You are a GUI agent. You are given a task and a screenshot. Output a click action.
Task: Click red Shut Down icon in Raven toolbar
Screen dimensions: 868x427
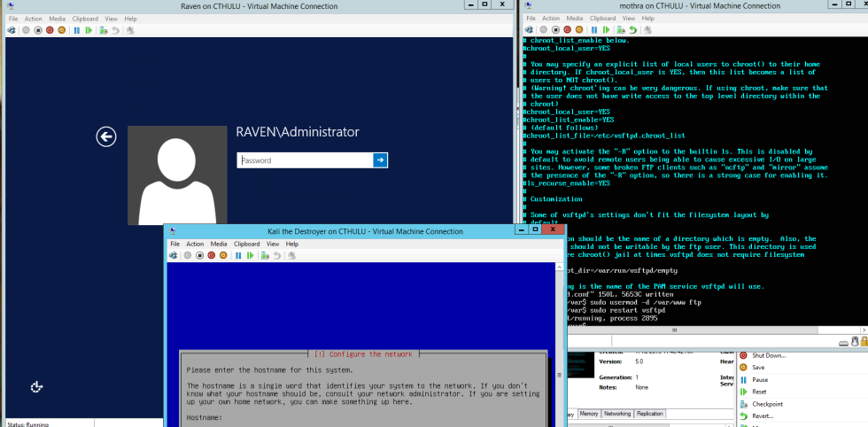point(50,29)
